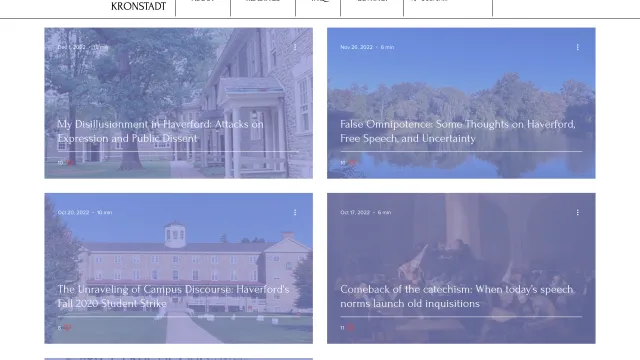
Task: Like the False Omnipotence post
Action: point(352,163)
